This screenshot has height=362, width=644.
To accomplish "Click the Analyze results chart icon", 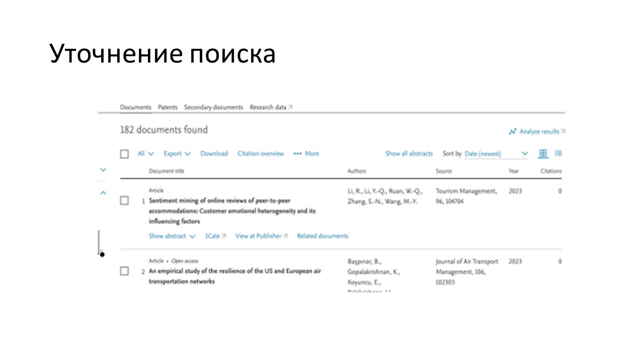I will coord(512,132).
